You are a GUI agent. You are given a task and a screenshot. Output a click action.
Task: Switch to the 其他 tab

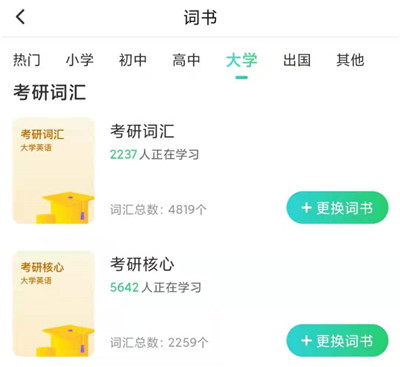pyautogui.click(x=350, y=60)
